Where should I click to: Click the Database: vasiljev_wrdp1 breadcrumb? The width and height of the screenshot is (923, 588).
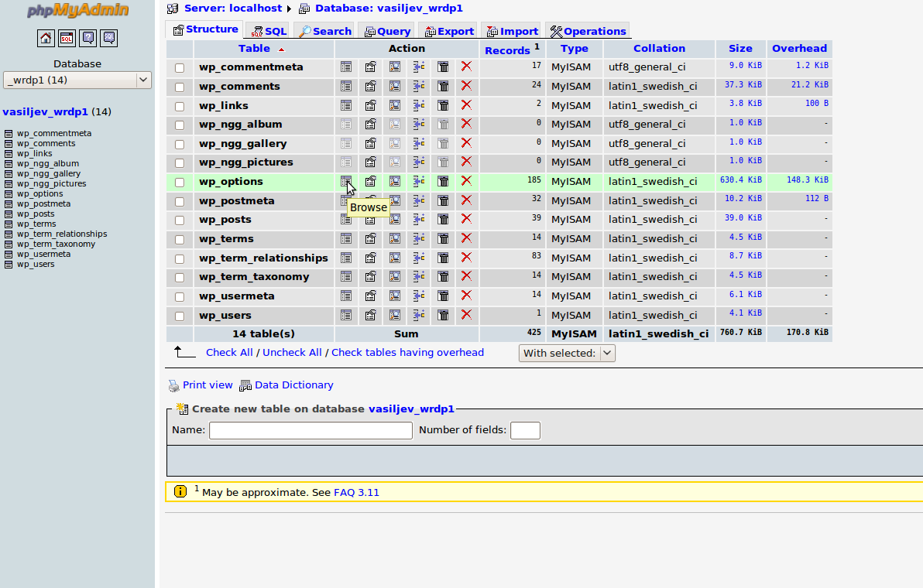point(389,9)
